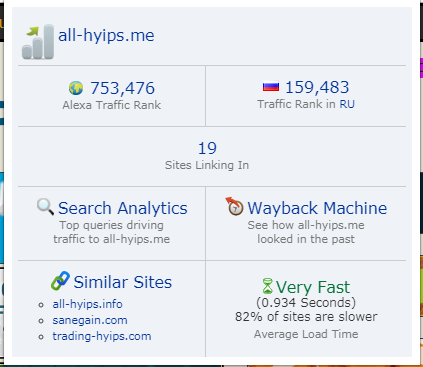
Task: Click the Wayback Machine clock icon
Action: click(x=234, y=206)
